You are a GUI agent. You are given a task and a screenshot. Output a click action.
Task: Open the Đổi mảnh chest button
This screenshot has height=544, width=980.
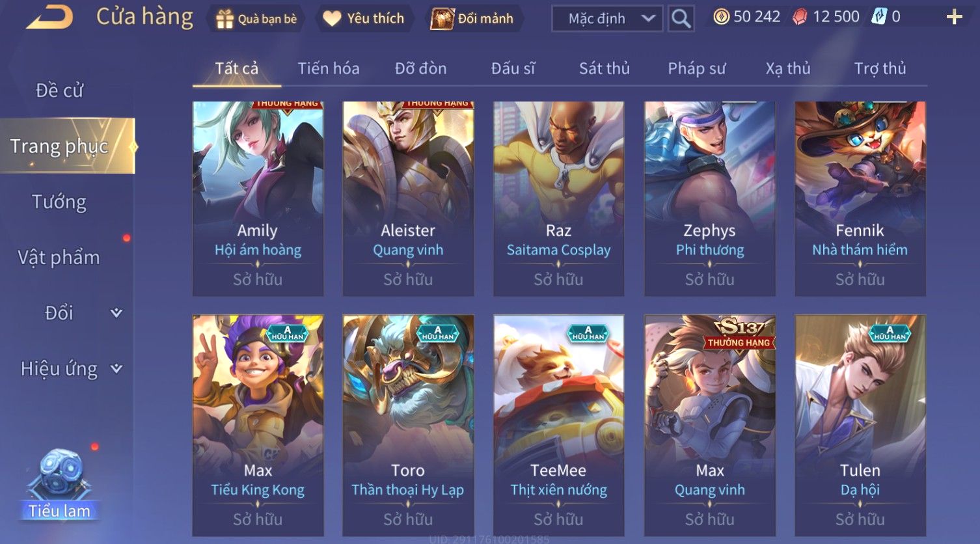point(473,19)
